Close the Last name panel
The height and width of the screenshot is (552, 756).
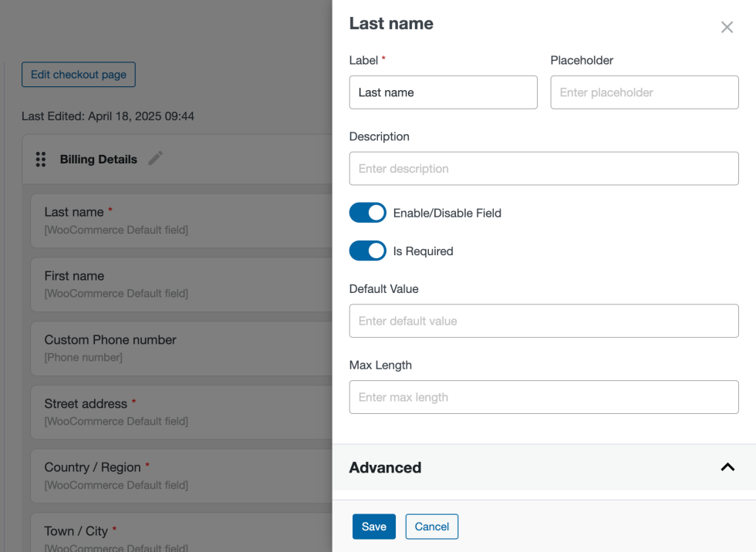point(727,28)
